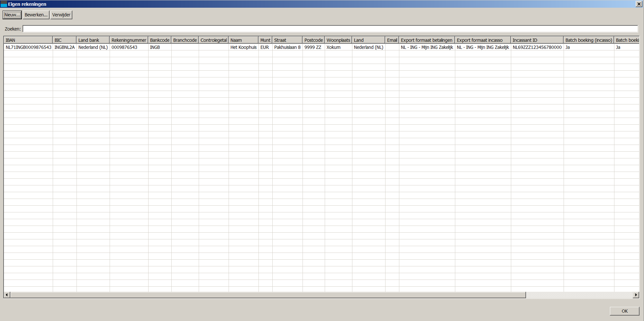This screenshot has width=644, height=321.
Task: Sort by Export formaat betalingen header
Action: click(x=427, y=40)
